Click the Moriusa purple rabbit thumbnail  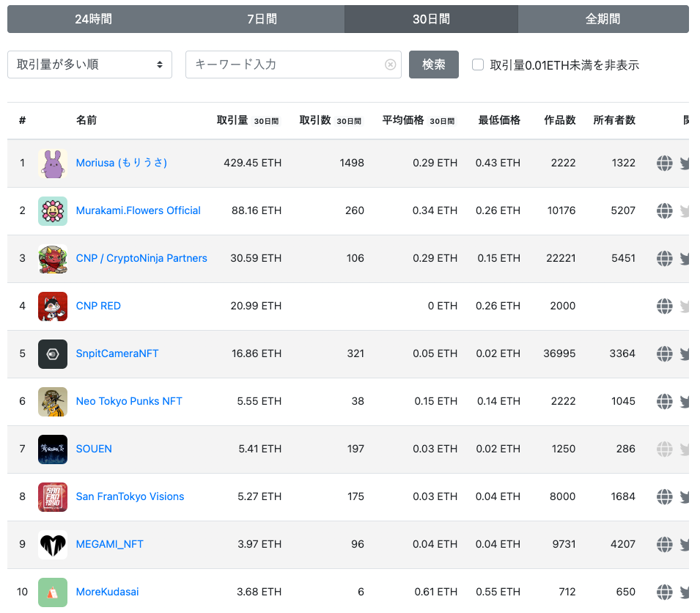[x=53, y=164]
